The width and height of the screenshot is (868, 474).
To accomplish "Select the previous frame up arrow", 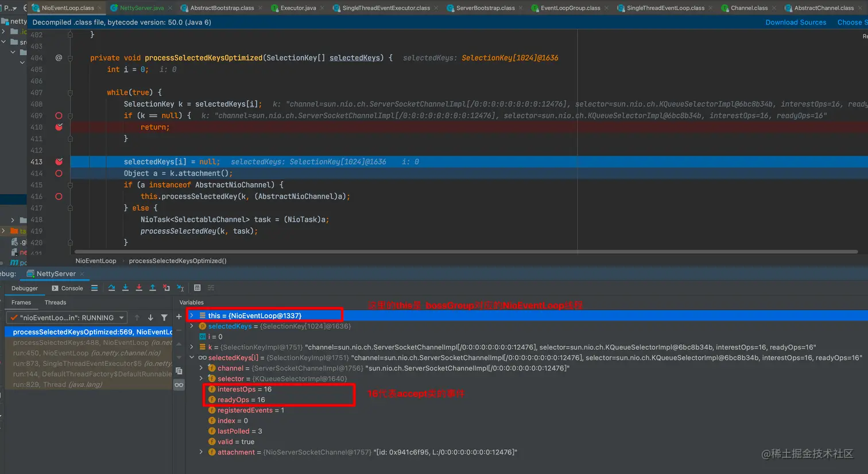I will pos(137,318).
